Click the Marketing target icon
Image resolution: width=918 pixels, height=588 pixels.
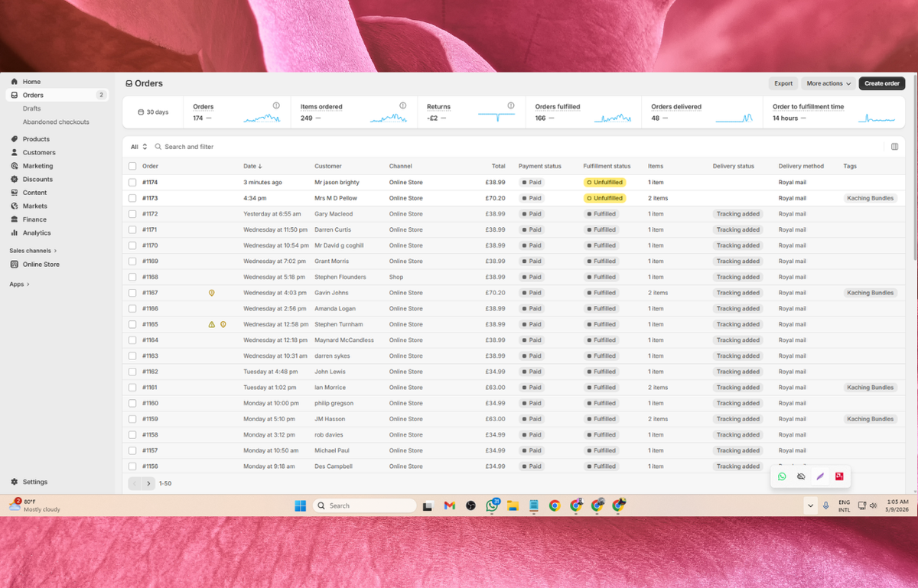click(x=15, y=166)
